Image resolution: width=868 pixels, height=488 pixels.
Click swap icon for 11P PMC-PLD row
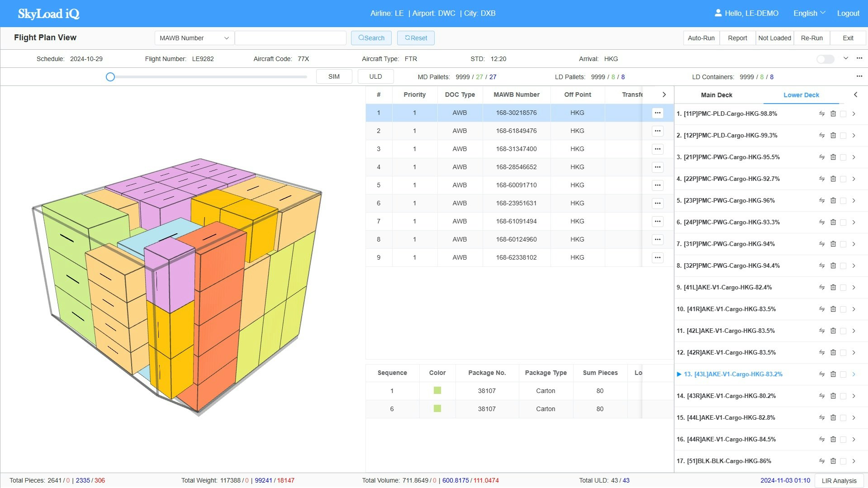click(822, 114)
